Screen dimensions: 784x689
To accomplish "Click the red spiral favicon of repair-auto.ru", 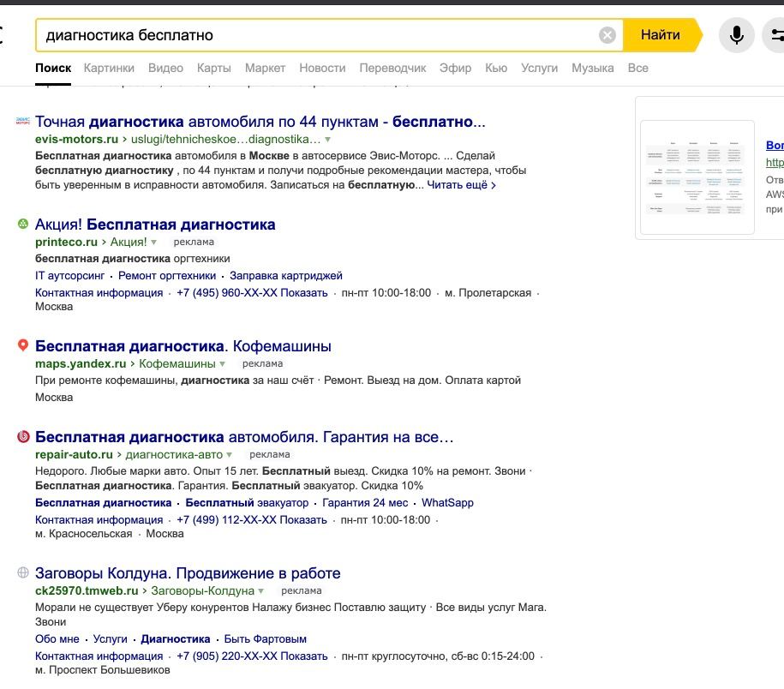I will (x=23, y=436).
